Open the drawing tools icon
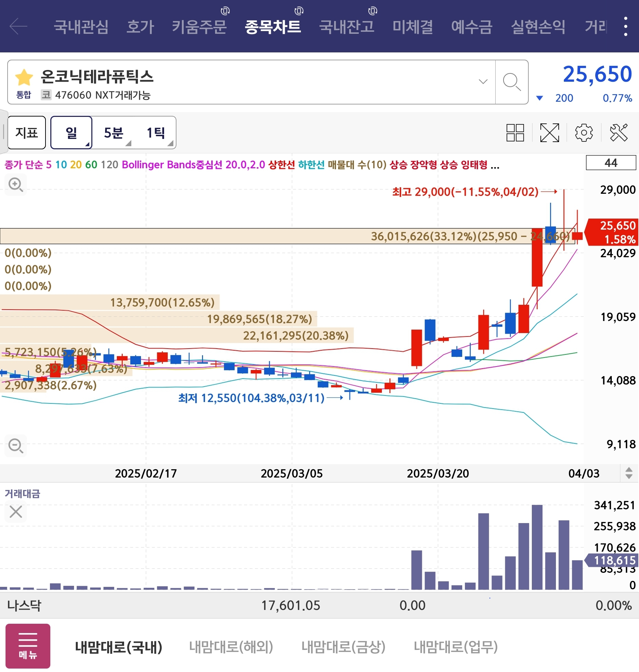 click(619, 133)
